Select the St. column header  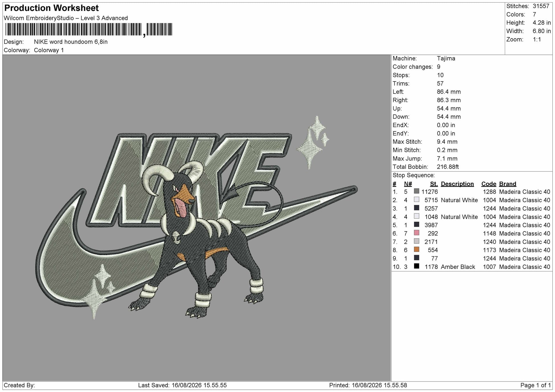coord(434,184)
